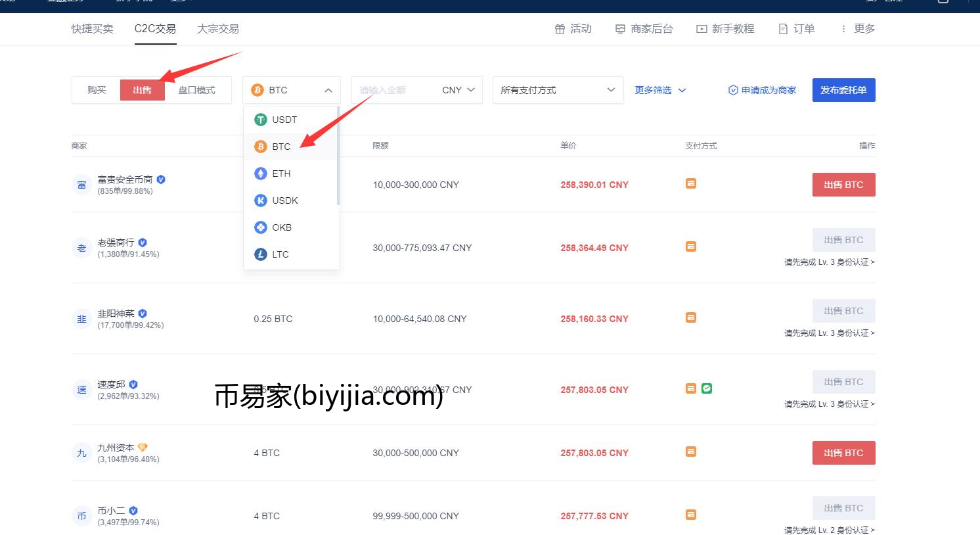
Task: Choose OKB from the coin list
Action: pos(292,227)
